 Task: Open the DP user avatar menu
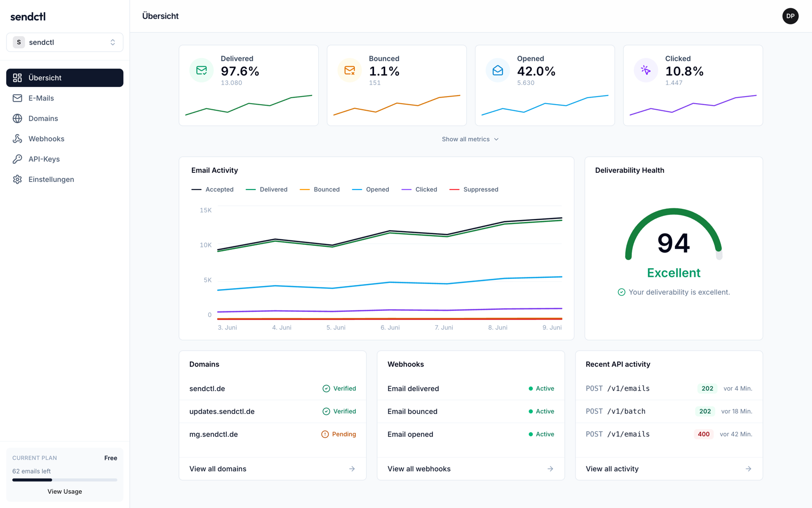(x=790, y=16)
